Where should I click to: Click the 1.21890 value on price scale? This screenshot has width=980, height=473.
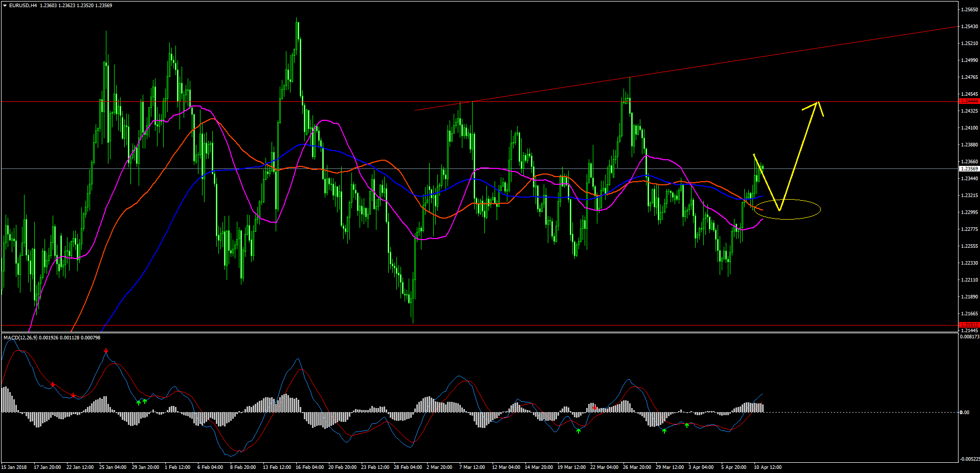pyautogui.click(x=970, y=297)
